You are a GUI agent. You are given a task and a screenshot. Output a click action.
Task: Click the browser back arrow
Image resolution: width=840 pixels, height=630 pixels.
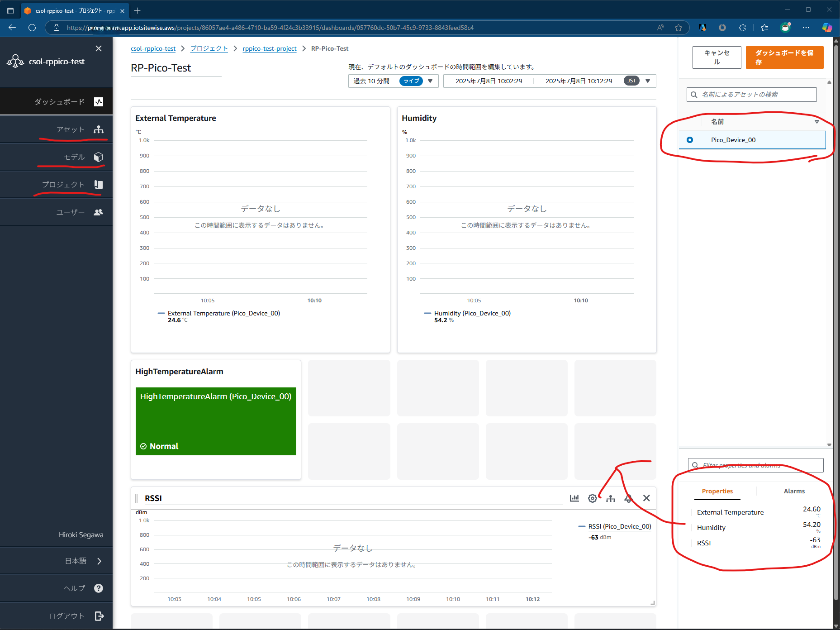coord(12,28)
